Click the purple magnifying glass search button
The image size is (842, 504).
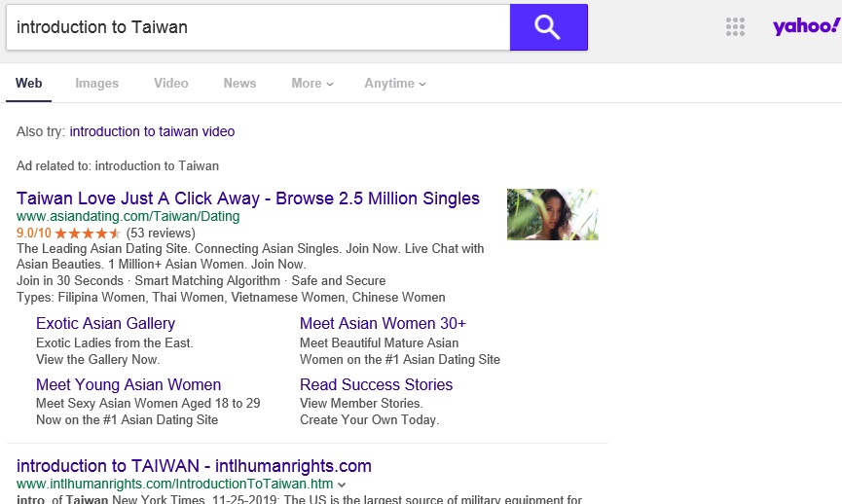548,27
